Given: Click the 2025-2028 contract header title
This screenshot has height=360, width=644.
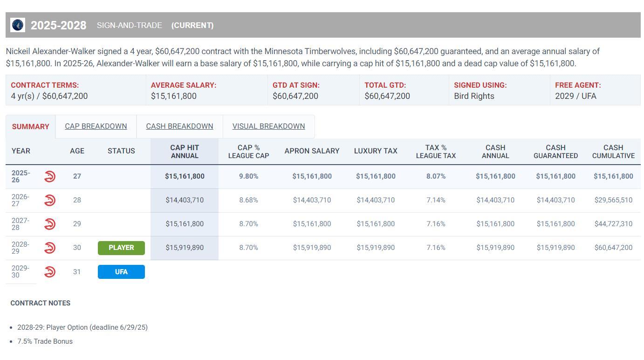Looking at the screenshot, I should pyautogui.click(x=59, y=25).
